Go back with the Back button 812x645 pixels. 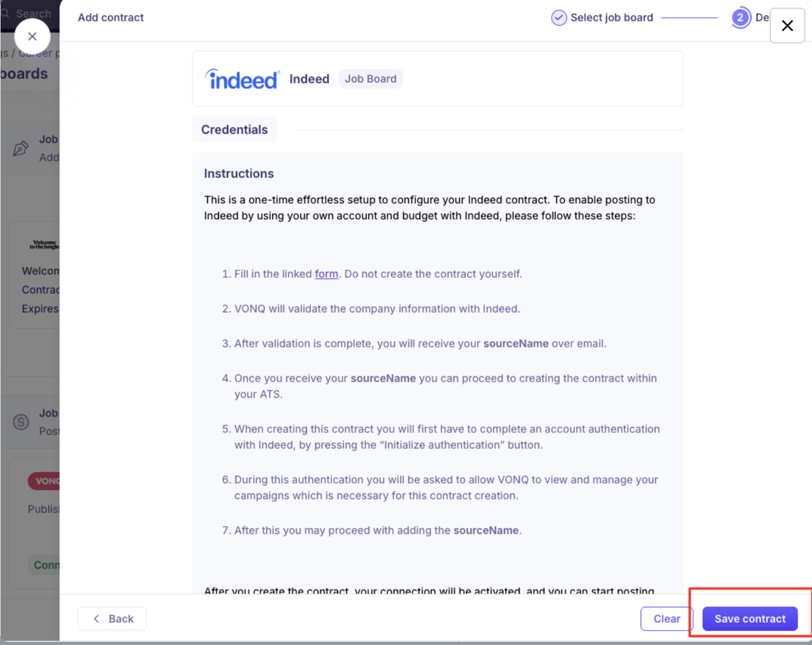point(112,619)
